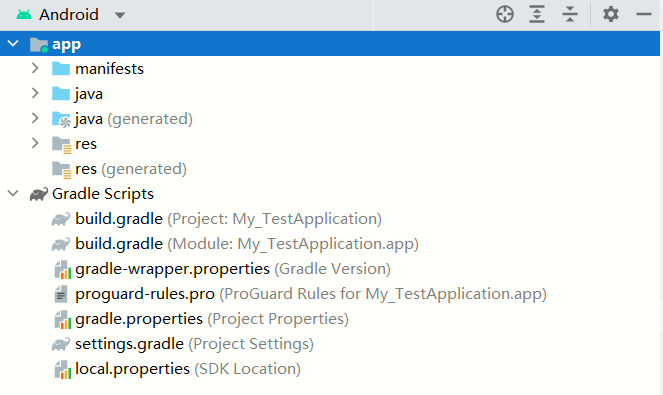Select the manifests folder label
This screenshot has height=395, width=663.
[x=110, y=69]
